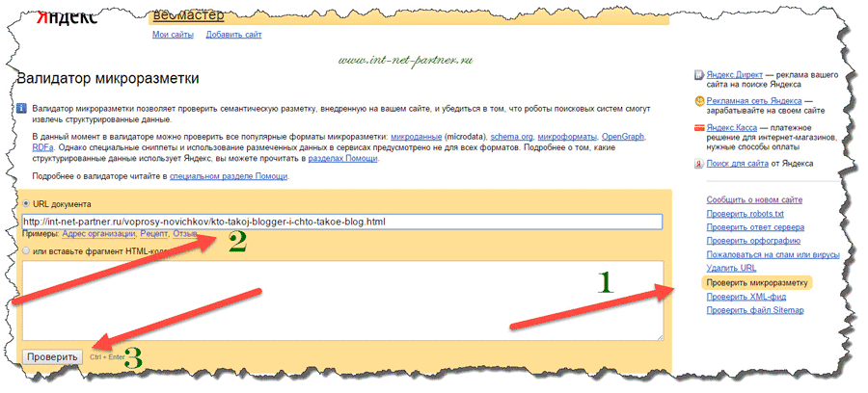Click the Поиск для сайта icon
Screen dimensions: 868x393
(699, 164)
